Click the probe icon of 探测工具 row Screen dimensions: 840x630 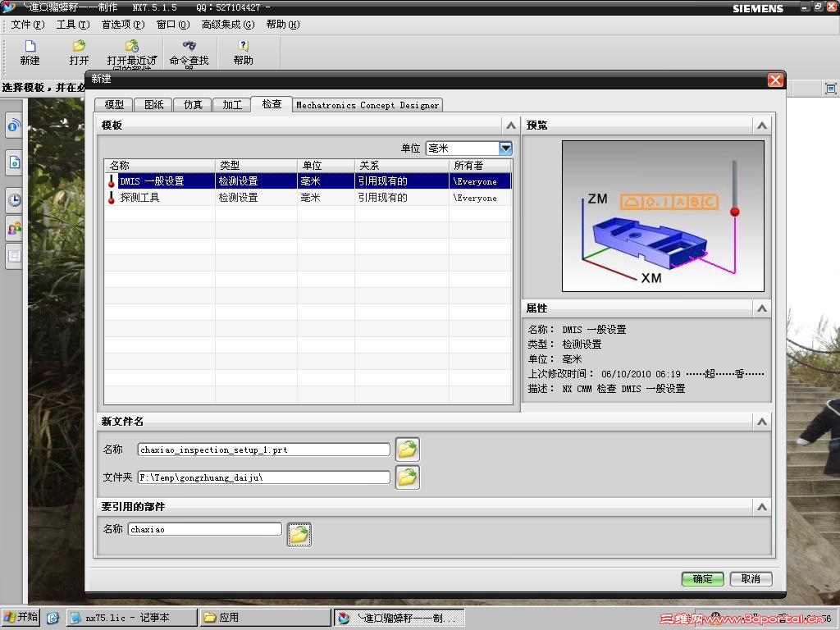pyautogui.click(x=112, y=198)
